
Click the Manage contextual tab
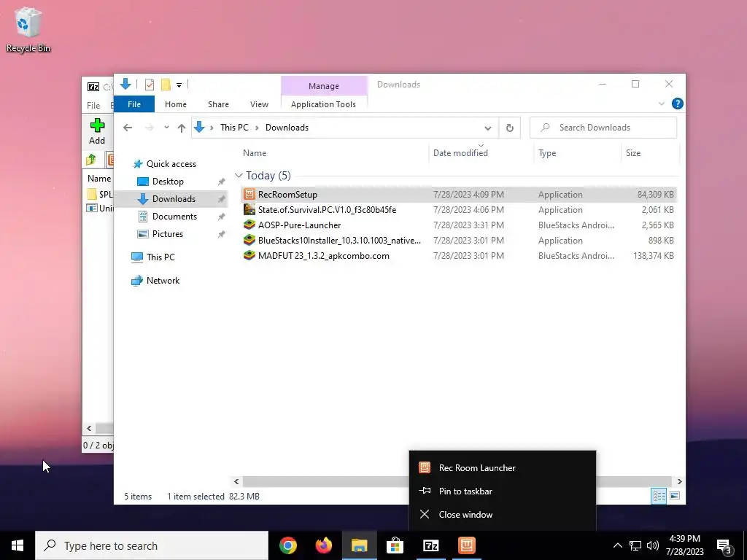(324, 86)
